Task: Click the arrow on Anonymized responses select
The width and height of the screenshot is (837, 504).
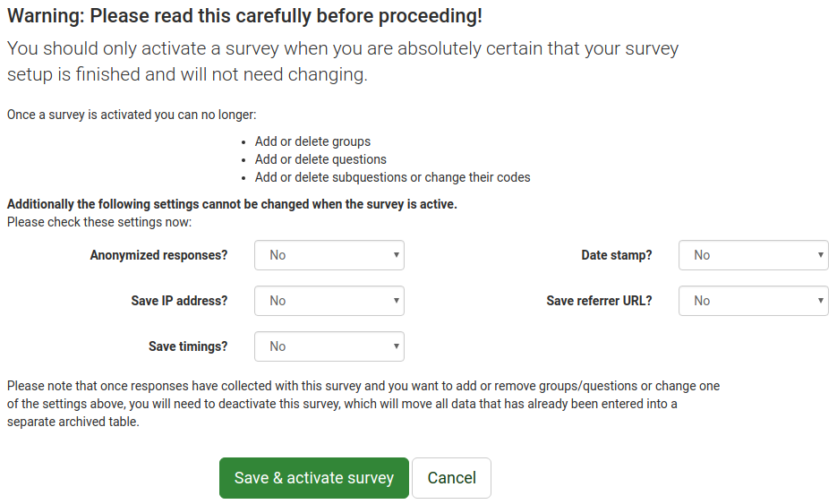Action: tap(397, 255)
